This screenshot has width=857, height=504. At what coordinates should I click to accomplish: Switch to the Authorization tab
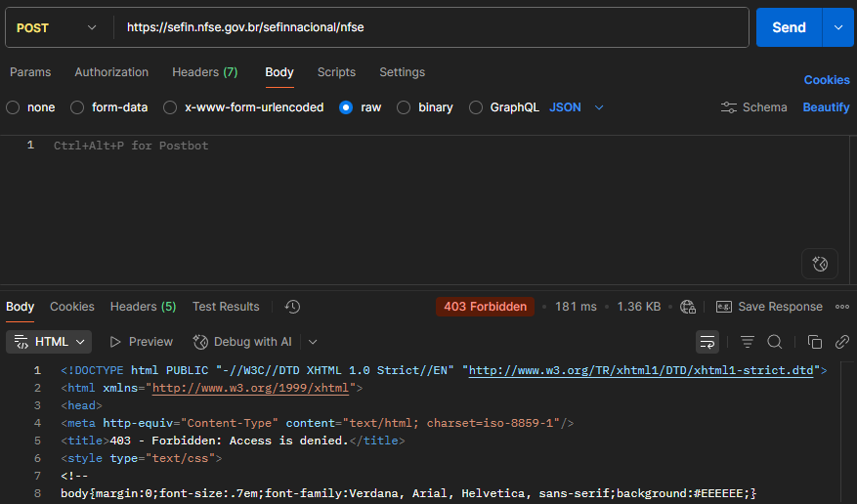click(x=111, y=72)
